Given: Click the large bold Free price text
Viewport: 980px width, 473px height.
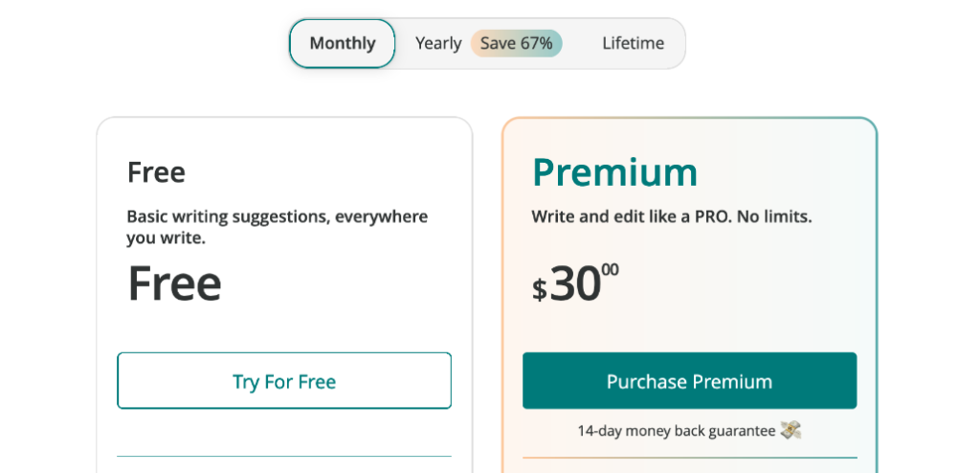Looking at the screenshot, I should pyautogui.click(x=174, y=283).
